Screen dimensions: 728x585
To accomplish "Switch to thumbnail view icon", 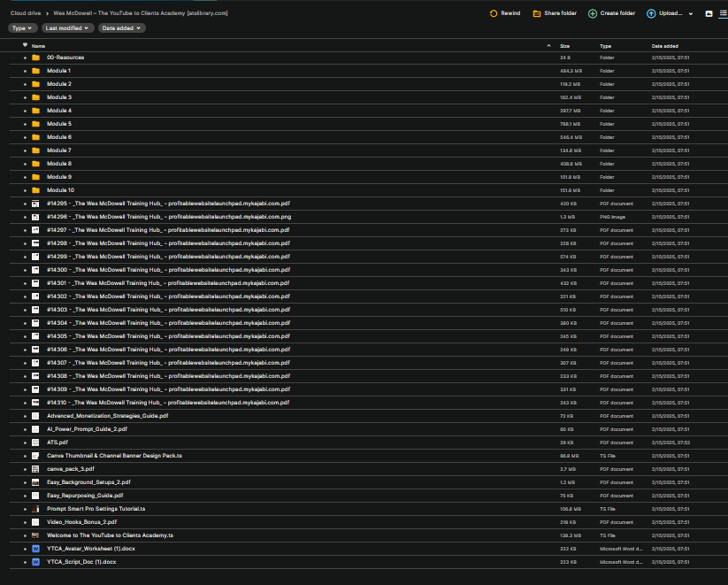I will [x=709, y=13].
